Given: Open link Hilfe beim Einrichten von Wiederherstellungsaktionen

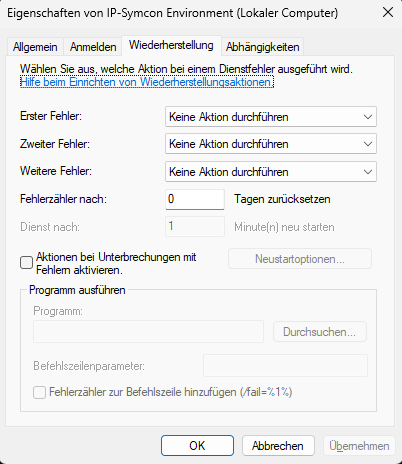Looking at the screenshot, I should 147,82.
